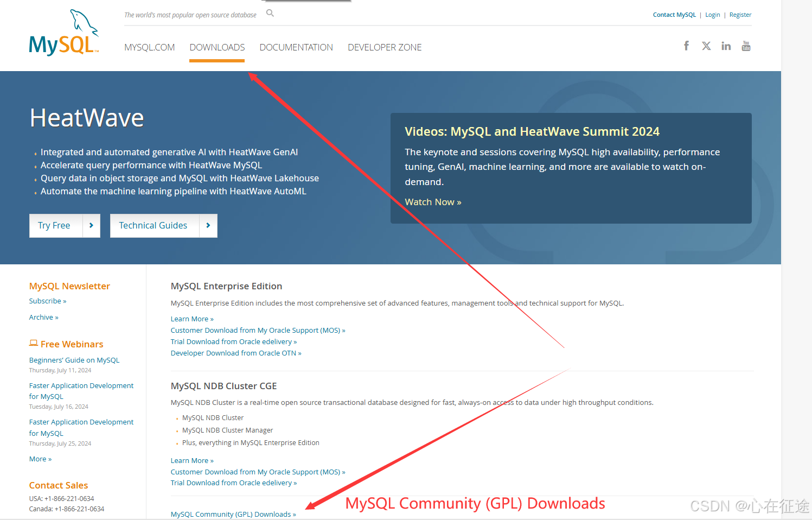Viewport: 812px width, 520px height.
Task: Open NDB Cluster Customer Download from MOS
Action: point(258,472)
